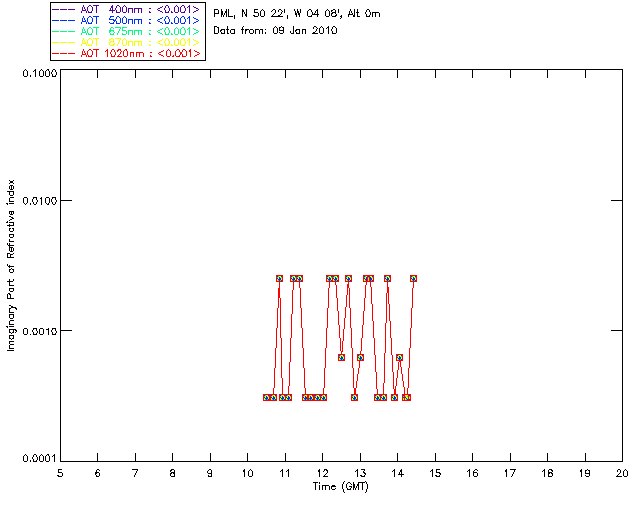Click the mid-level data marker at 13 GMT
The height and width of the screenshot is (512, 640).
[x=360, y=357]
